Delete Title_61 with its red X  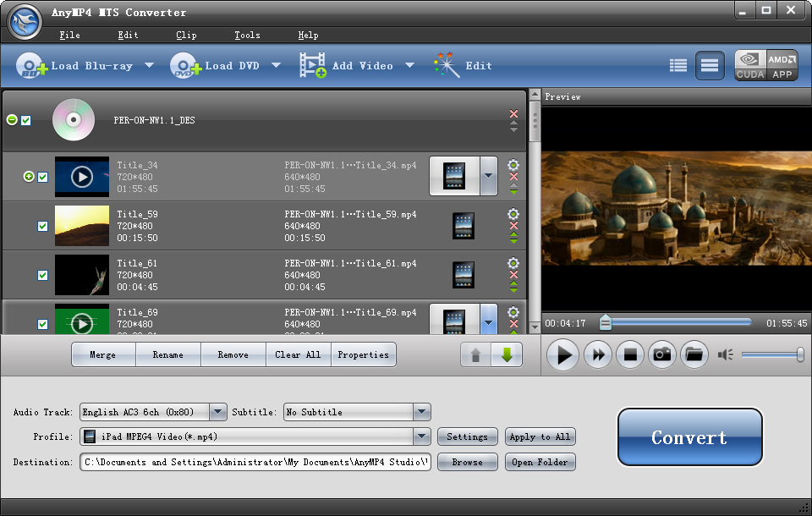click(x=513, y=275)
